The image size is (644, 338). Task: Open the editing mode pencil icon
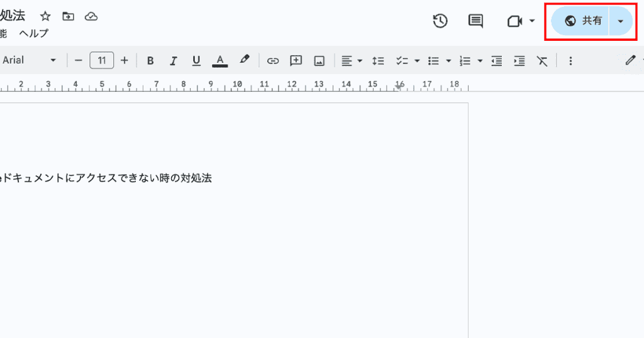click(x=630, y=61)
